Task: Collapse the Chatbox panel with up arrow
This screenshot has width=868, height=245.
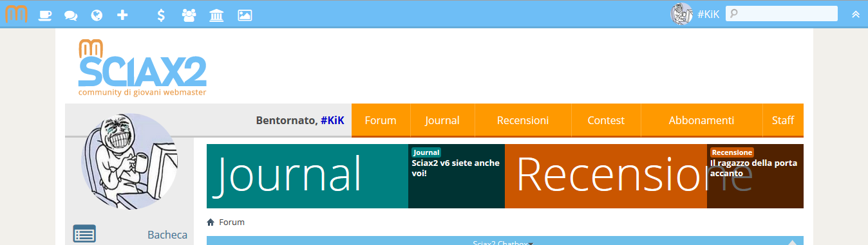Action: (793, 242)
